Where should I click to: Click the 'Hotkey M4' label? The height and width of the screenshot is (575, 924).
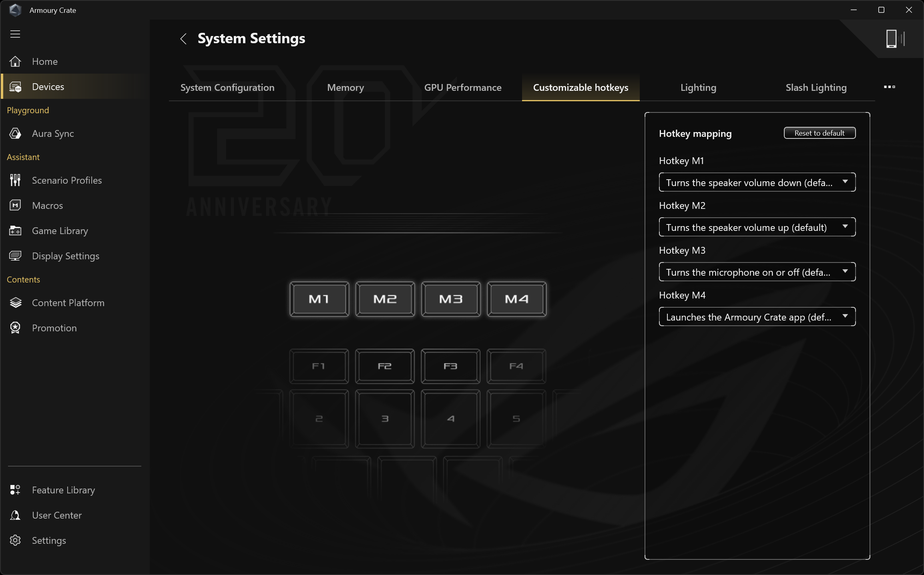pos(682,295)
